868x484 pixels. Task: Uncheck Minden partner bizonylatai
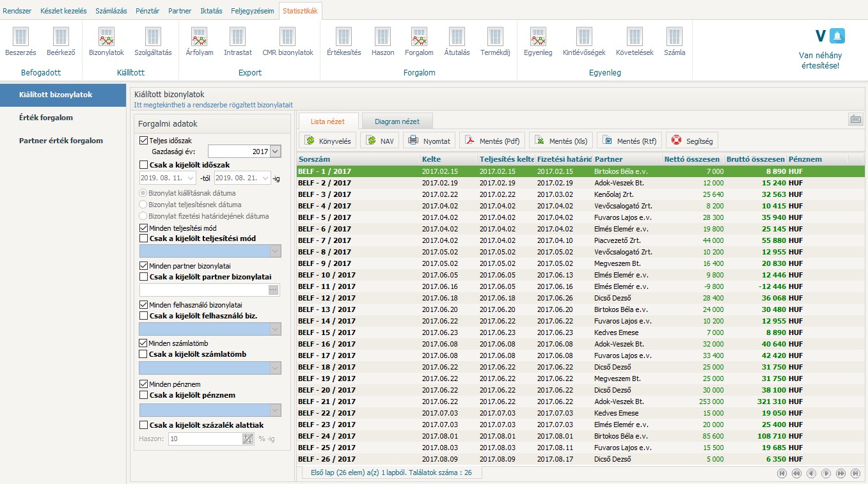143,266
